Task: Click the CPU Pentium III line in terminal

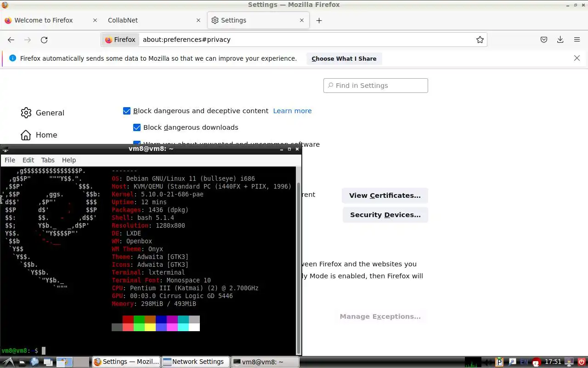Action: (x=185, y=288)
